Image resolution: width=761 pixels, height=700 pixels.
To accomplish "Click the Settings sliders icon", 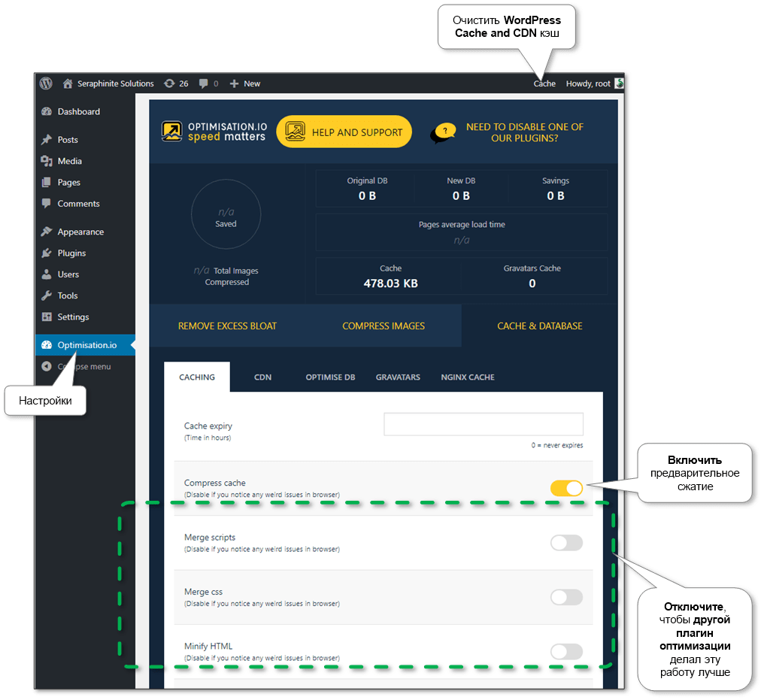I will click(47, 317).
